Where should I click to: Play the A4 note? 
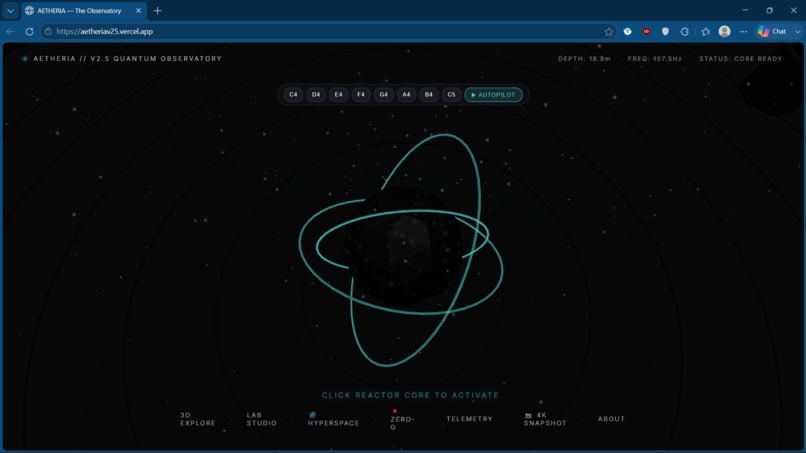coord(406,95)
